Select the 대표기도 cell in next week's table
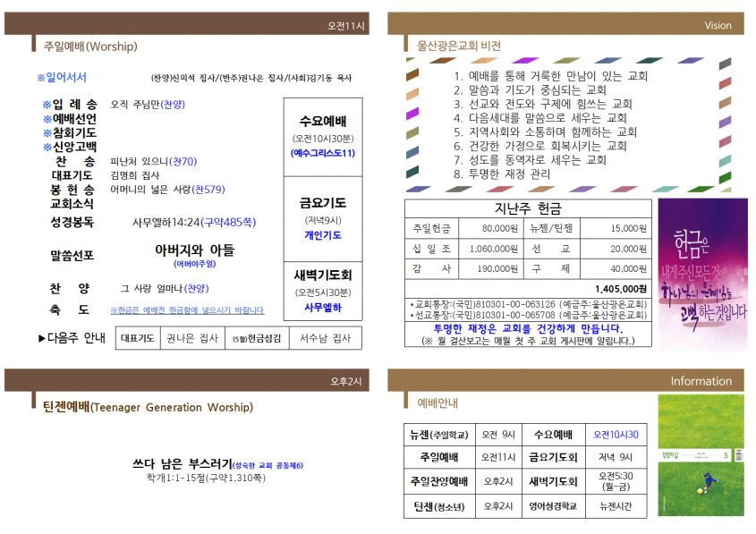Image resolution: width=756 pixels, height=534 pixels. (x=138, y=338)
